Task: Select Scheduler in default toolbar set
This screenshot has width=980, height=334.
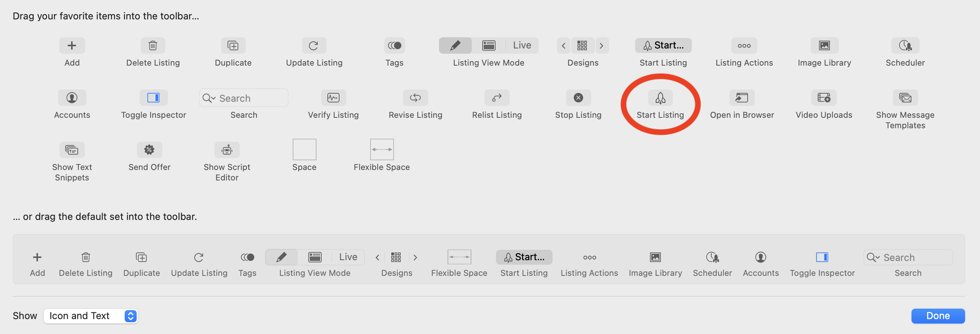Action: pyautogui.click(x=713, y=258)
